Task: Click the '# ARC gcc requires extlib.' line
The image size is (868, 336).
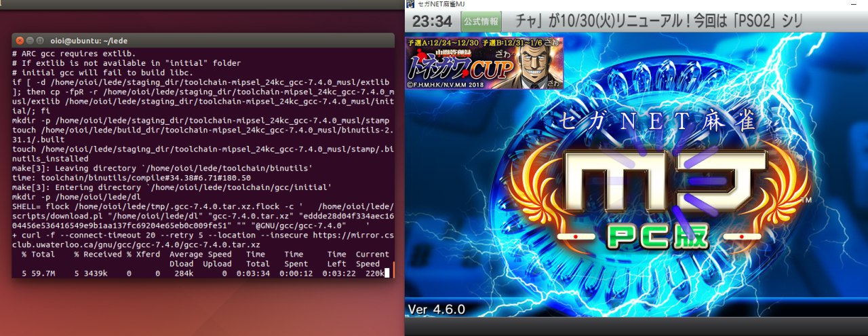Action: 75,53
